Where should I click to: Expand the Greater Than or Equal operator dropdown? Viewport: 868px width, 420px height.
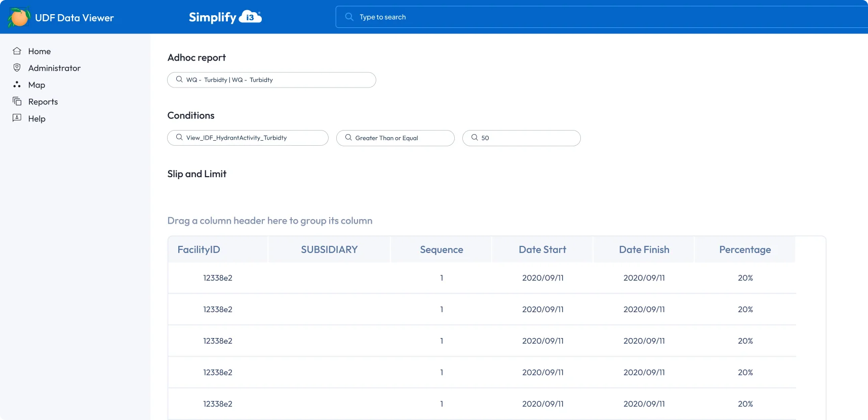(x=395, y=138)
